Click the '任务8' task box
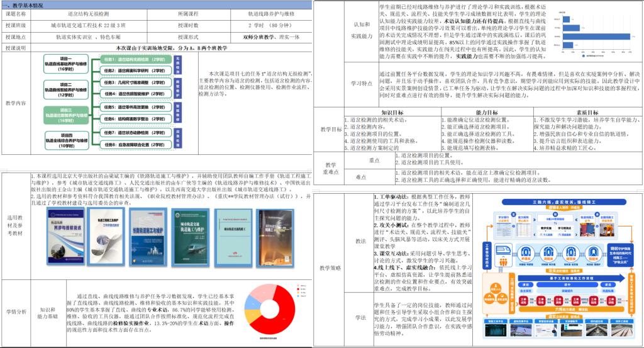This screenshot has width=644, height=348. tap(136, 145)
